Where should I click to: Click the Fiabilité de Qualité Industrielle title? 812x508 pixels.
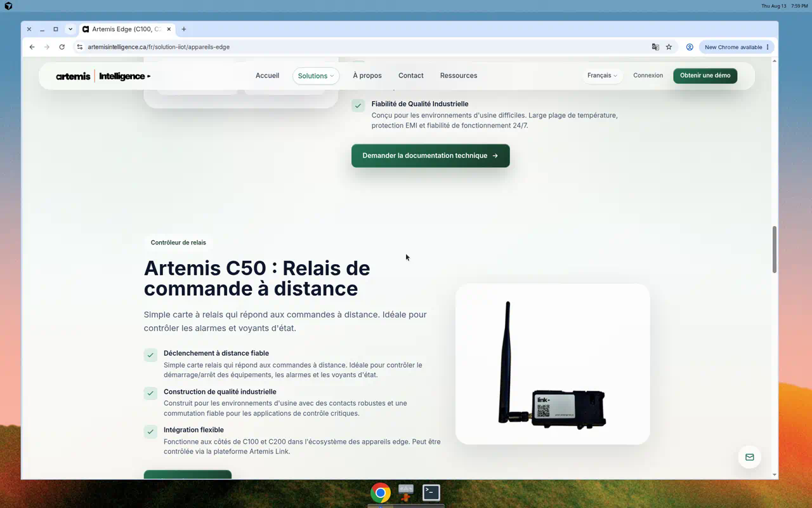[x=420, y=104]
